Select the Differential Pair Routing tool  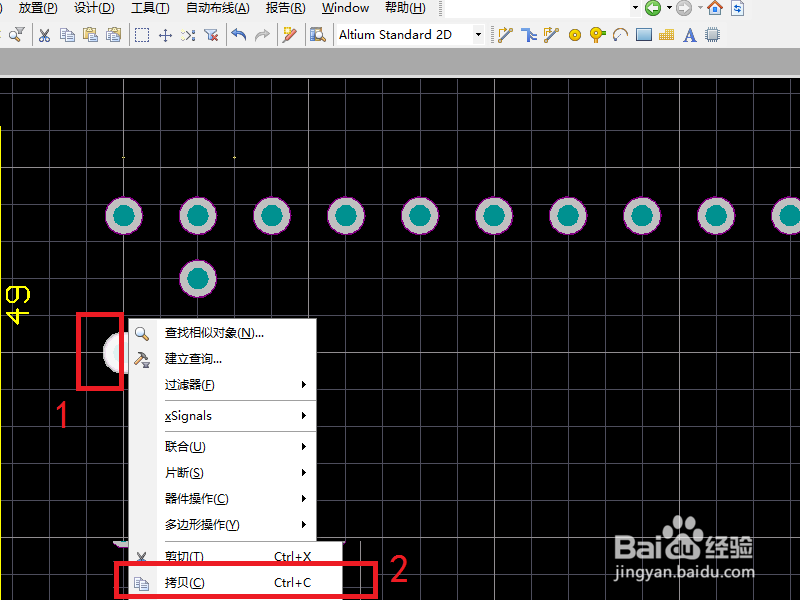[x=530, y=34]
